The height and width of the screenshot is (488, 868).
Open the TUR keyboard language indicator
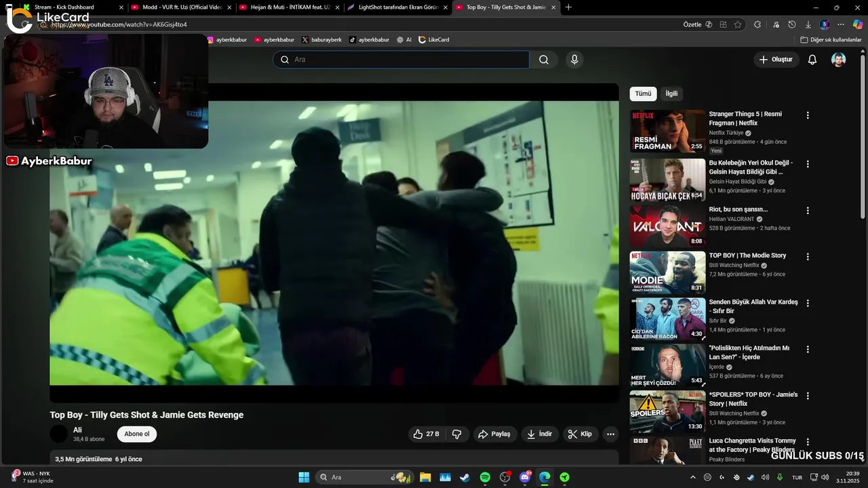point(797,477)
